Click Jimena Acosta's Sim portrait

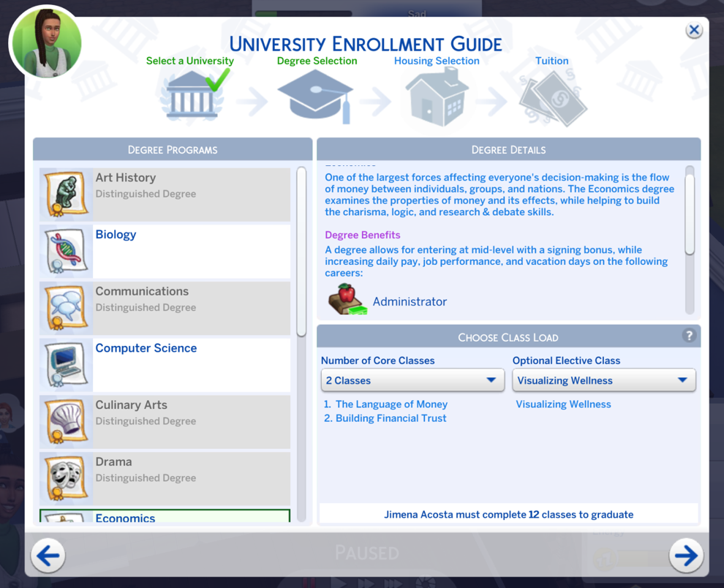(x=46, y=42)
